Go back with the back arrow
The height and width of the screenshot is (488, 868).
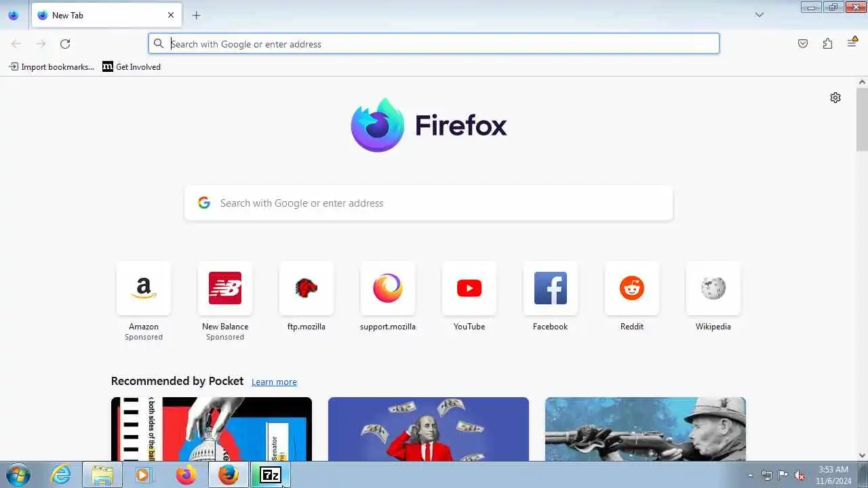pyautogui.click(x=16, y=44)
